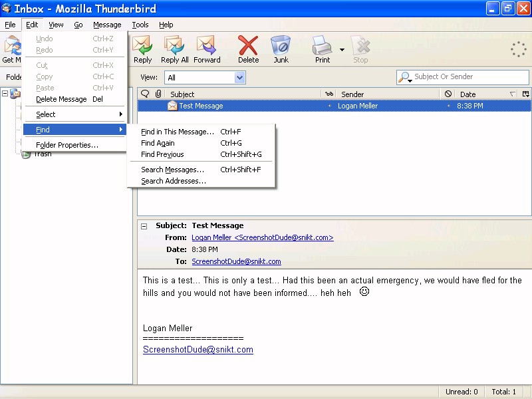This screenshot has width=532, height=399.
Task: Choose Folder Properties from Edit menu
Action: [x=74, y=145]
